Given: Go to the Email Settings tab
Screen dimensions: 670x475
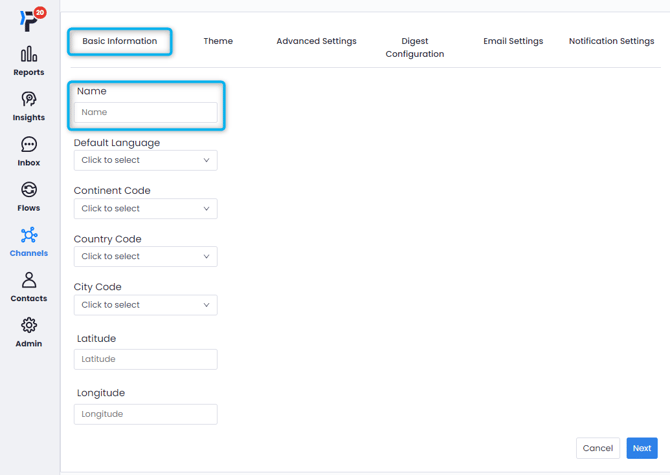Looking at the screenshot, I should coord(513,41).
